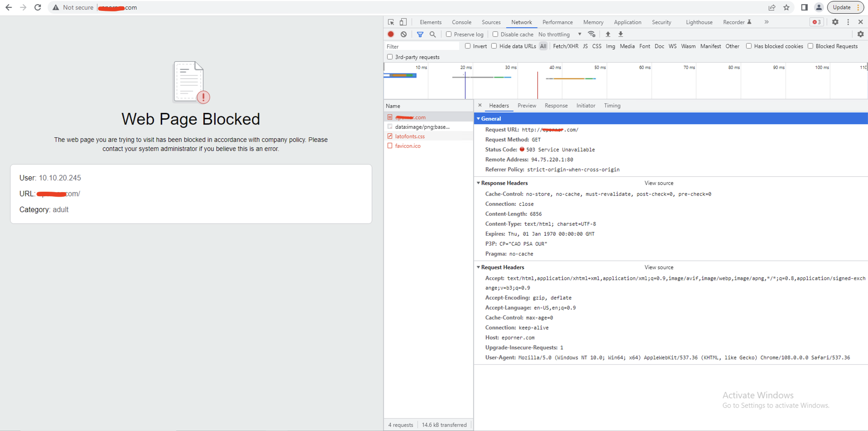Close the request details pane
868x431 pixels.
[x=480, y=105]
